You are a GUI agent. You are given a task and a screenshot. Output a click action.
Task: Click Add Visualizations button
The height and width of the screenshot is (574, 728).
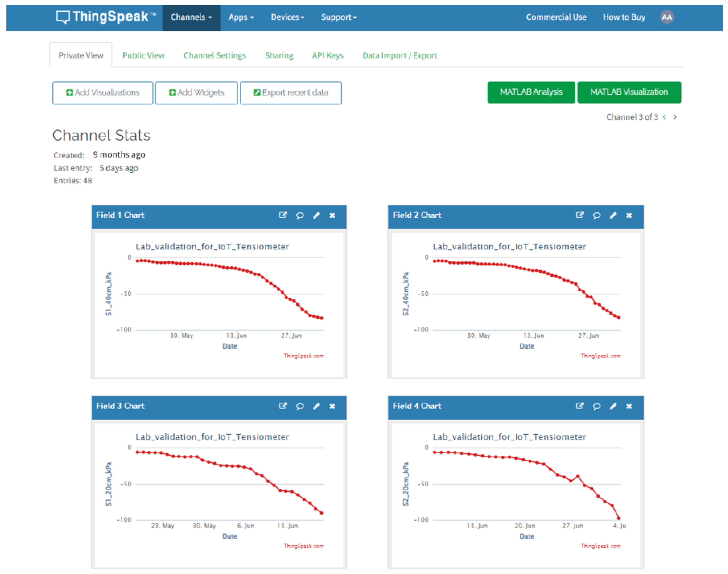click(103, 93)
